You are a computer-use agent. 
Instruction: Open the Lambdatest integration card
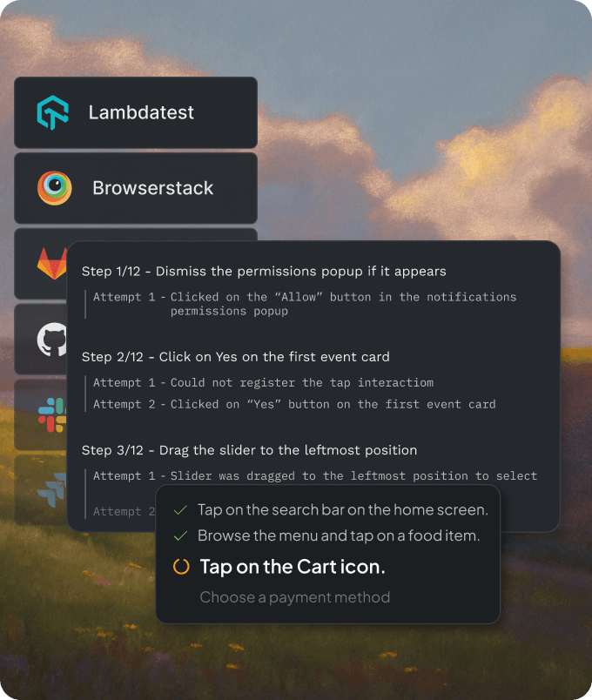click(x=136, y=112)
